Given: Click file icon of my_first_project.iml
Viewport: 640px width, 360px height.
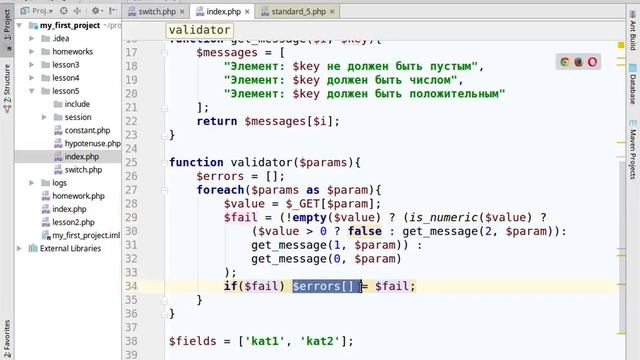Looking at the screenshot, I should pos(46,235).
